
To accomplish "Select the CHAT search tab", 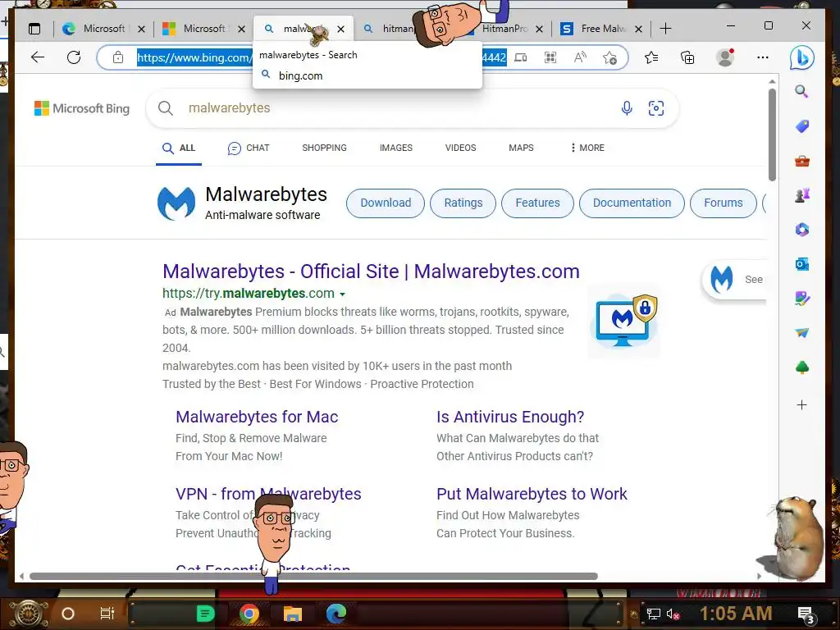I will [x=249, y=148].
